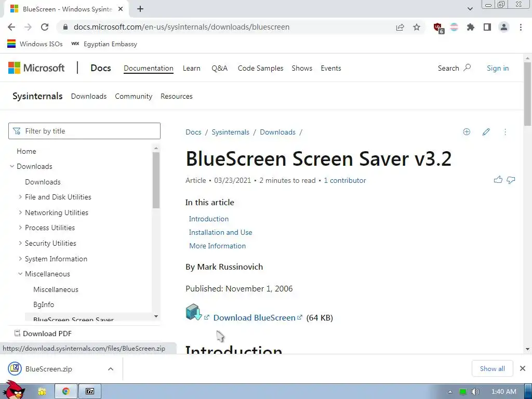532x399 pixels.
Task: Open a new browser tab
Action: pyautogui.click(x=140, y=9)
